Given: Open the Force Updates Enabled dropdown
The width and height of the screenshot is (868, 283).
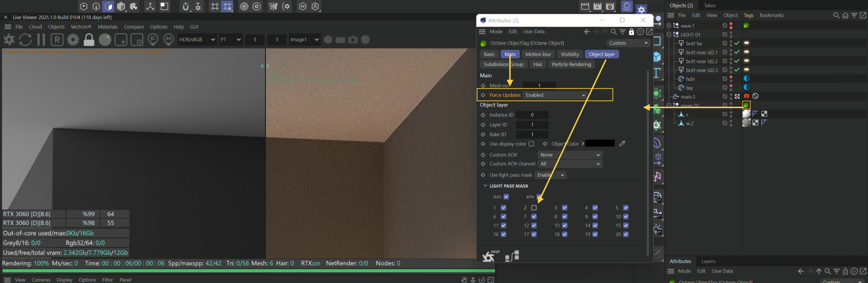Looking at the screenshot, I should click(555, 95).
